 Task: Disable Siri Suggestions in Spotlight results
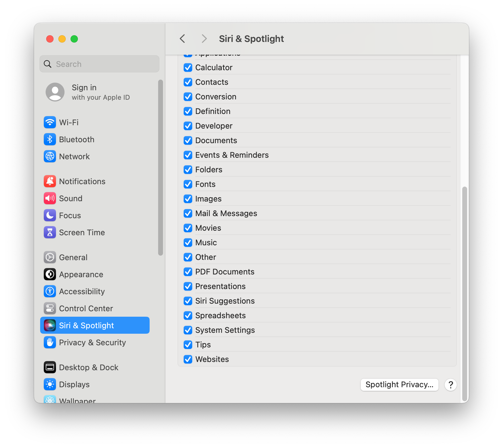tap(188, 301)
